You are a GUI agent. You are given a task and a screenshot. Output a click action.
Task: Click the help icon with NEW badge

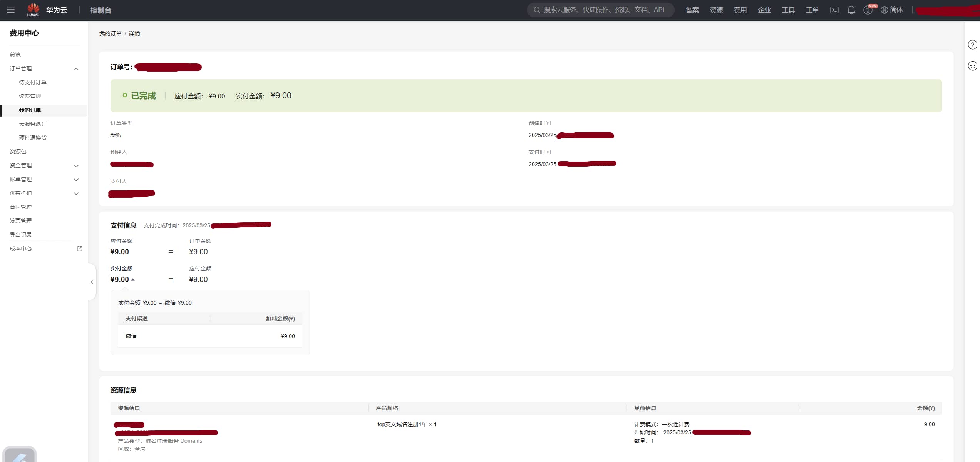(868, 10)
